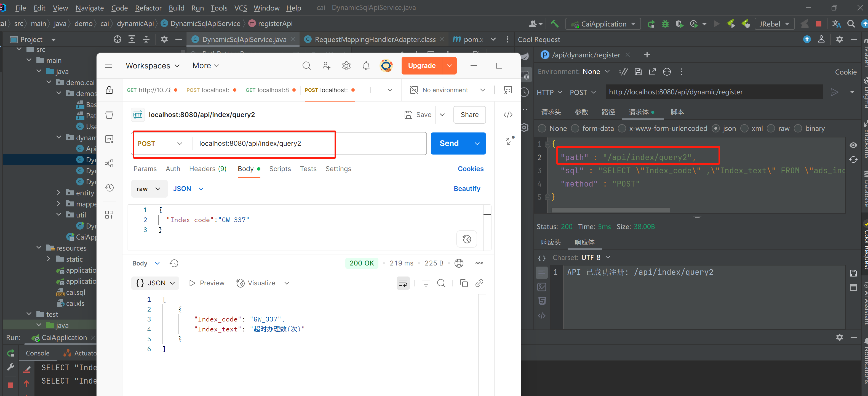Image resolution: width=868 pixels, height=396 pixels.
Task: Select the binary radio button
Action: [x=798, y=128]
